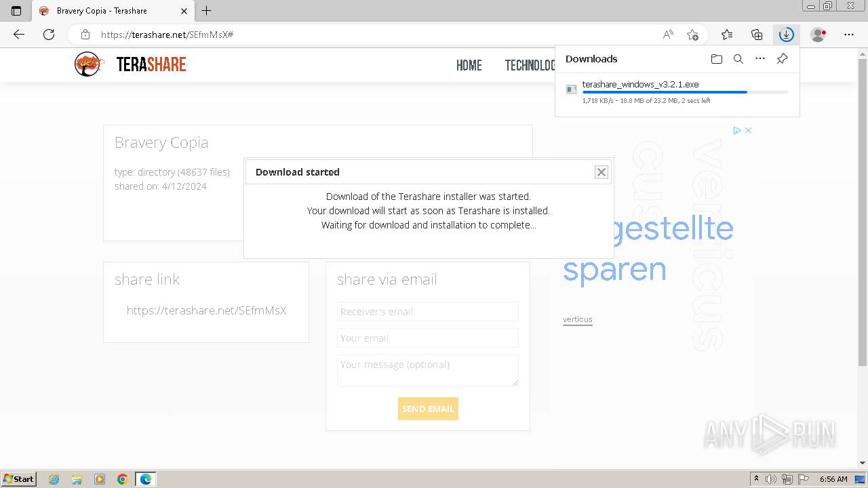View site info via the lock icon

(x=85, y=35)
